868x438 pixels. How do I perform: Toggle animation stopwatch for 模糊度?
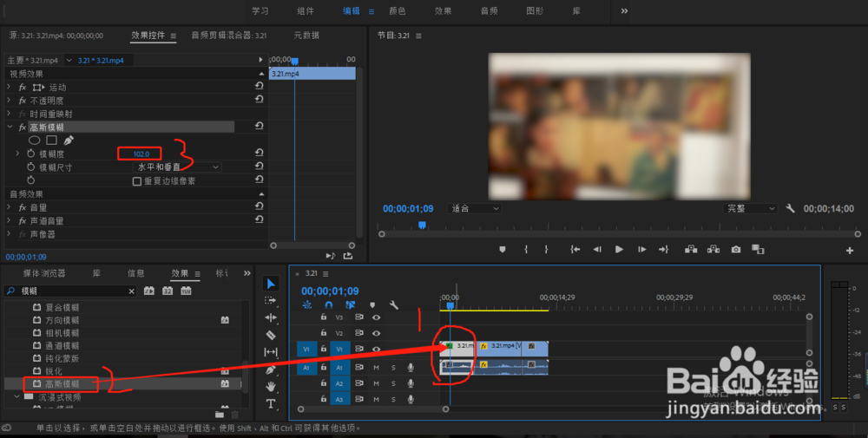point(31,154)
